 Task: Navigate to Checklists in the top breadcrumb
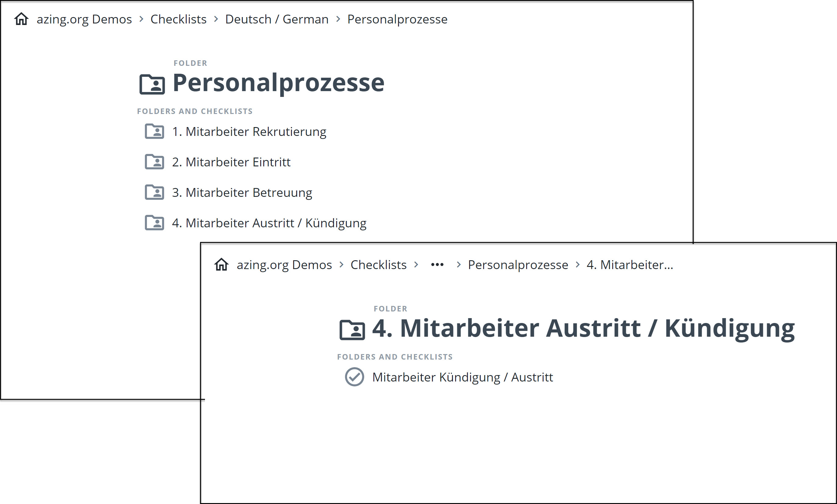pyautogui.click(x=178, y=19)
